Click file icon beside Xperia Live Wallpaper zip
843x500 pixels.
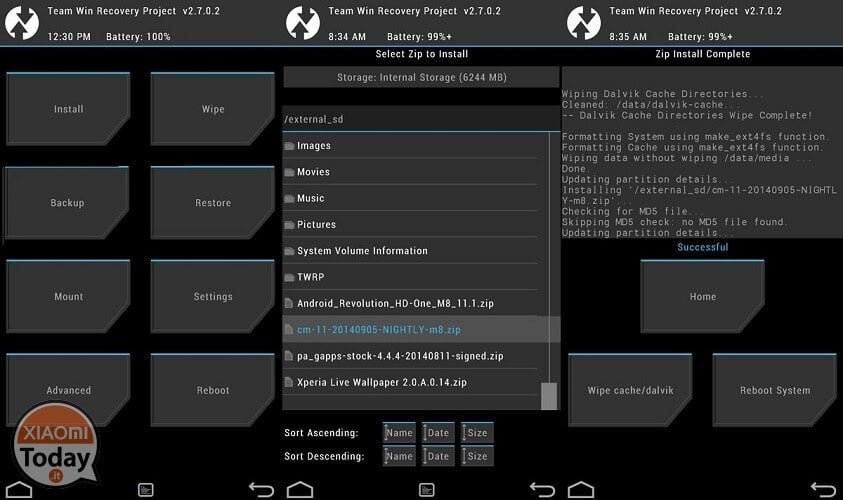coord(289,382)
